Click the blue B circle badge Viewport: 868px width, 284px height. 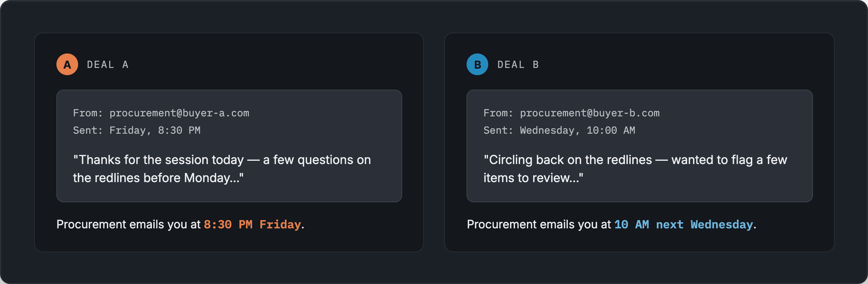pos(477,64)
